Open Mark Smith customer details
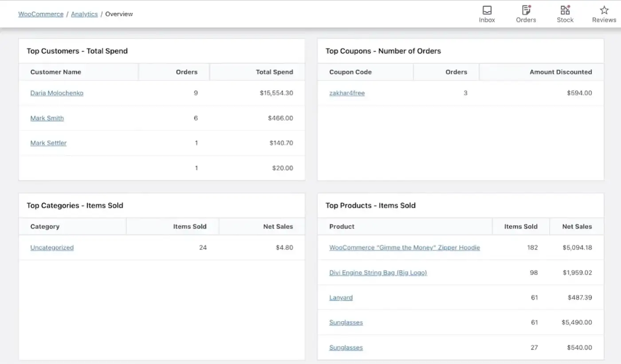The width and height of the screenshot is (621, 364). (x=47, y=118)
